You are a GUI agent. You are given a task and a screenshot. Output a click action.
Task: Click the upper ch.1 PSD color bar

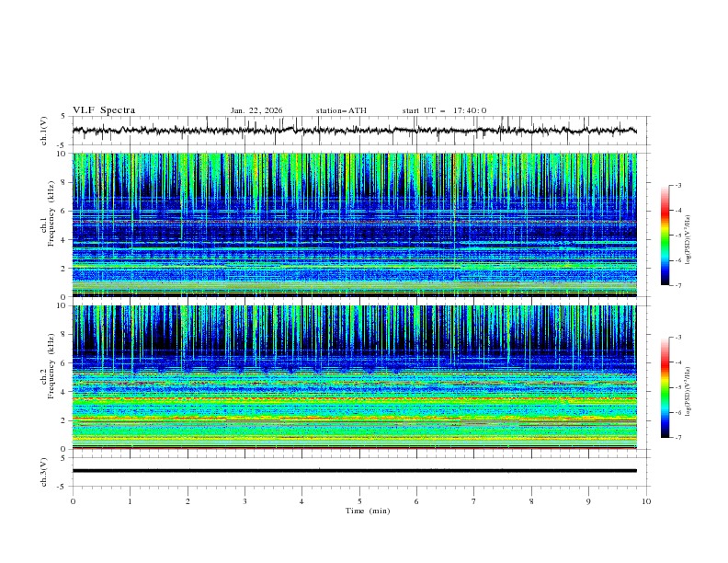pos(665,235)
